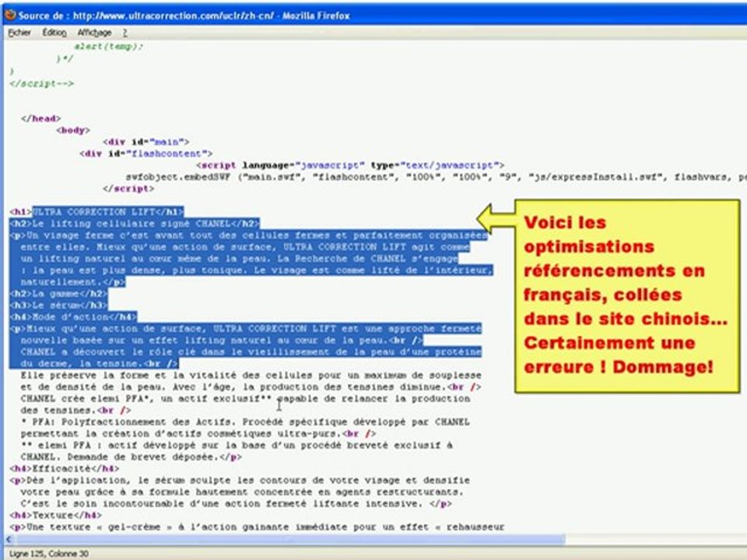747x560 pixels.
Task: Click the line 'C'est le soin incontournable'
Action: pyautogui.click(x=237, y=503)
